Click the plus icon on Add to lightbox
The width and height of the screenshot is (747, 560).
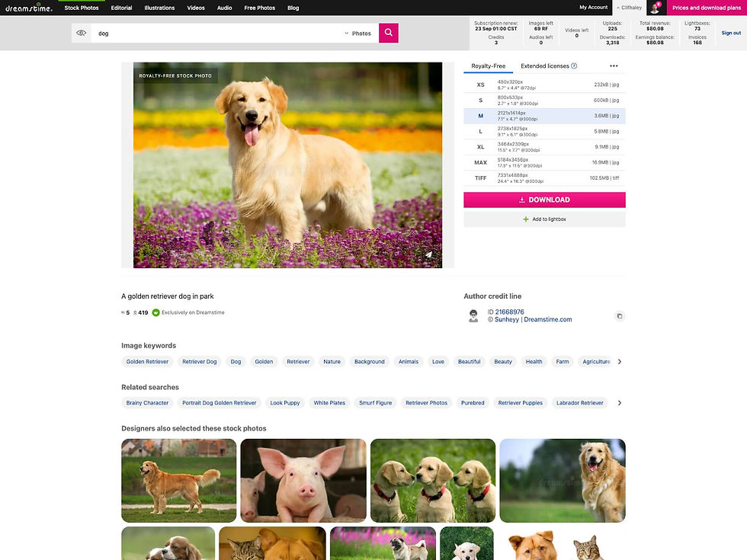[x=526, y=219]
